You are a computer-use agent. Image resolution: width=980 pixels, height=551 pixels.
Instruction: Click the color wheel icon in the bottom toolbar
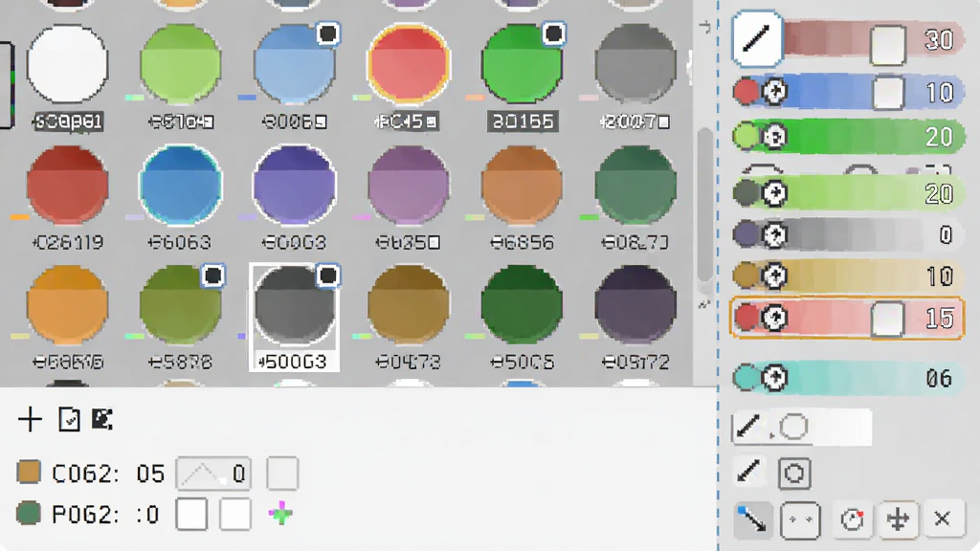click(x=852, y=519)
